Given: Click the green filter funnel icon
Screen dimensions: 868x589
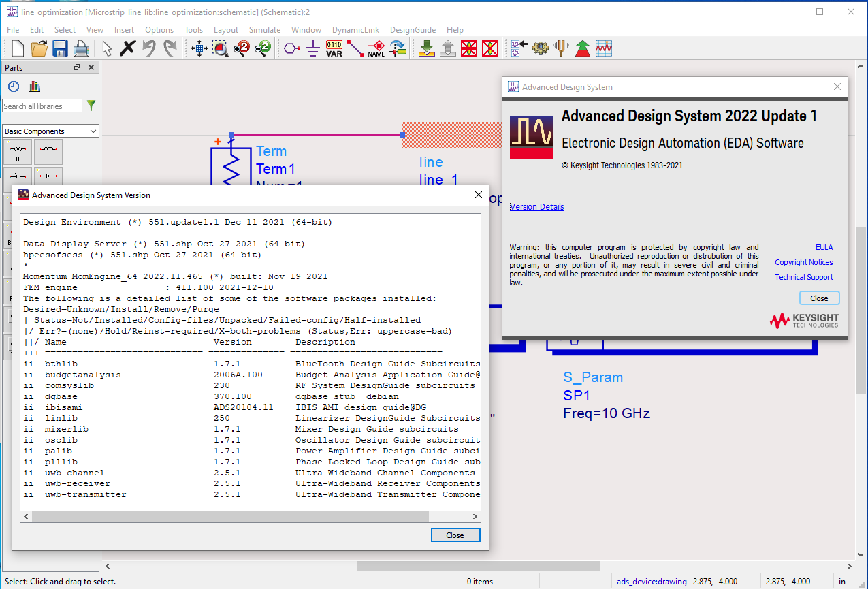Looking at the screenshot, I should 91,106.
